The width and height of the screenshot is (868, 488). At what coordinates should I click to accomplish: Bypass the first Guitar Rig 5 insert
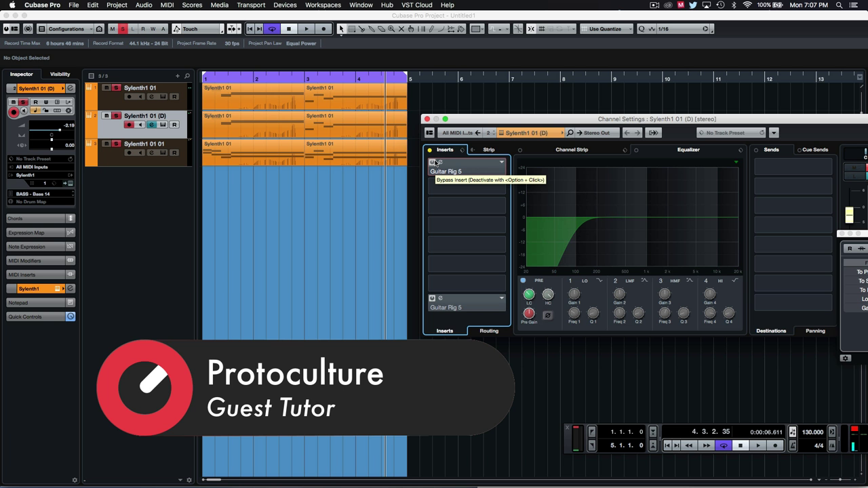tap(432, 163)
